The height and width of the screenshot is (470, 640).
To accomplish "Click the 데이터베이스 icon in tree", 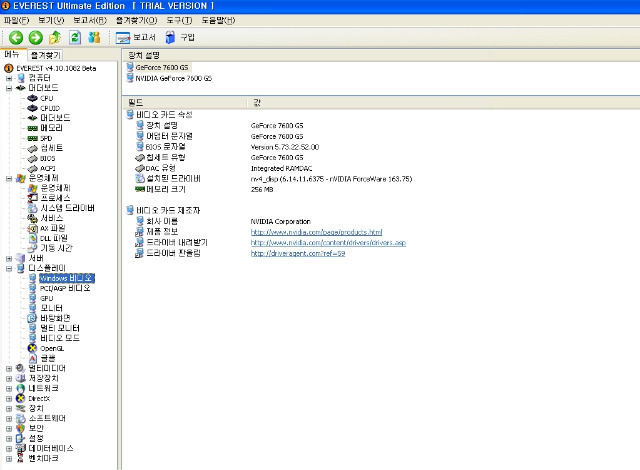I will (x=20, y=448).
